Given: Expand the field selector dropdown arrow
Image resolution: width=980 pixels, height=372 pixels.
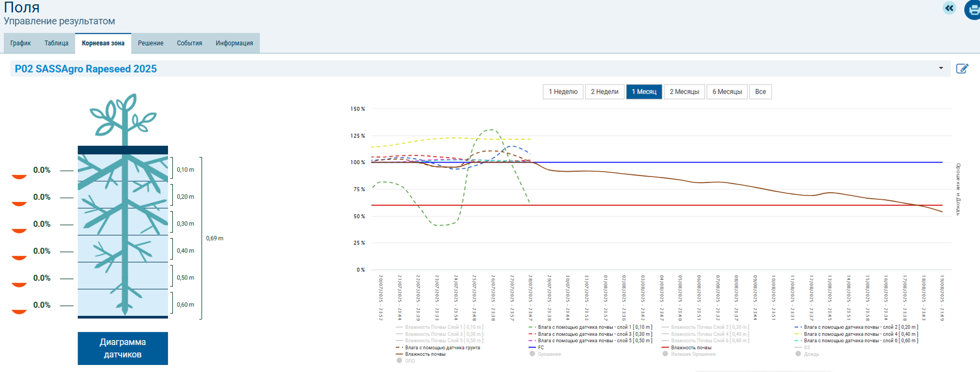Looking at the screenshot, I should pos(941,68).
